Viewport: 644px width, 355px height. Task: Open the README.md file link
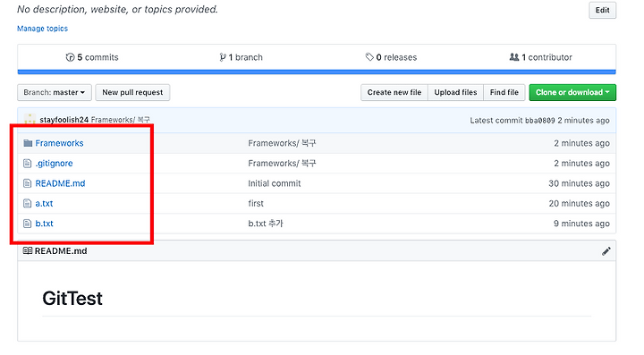(x=61, y=183)
